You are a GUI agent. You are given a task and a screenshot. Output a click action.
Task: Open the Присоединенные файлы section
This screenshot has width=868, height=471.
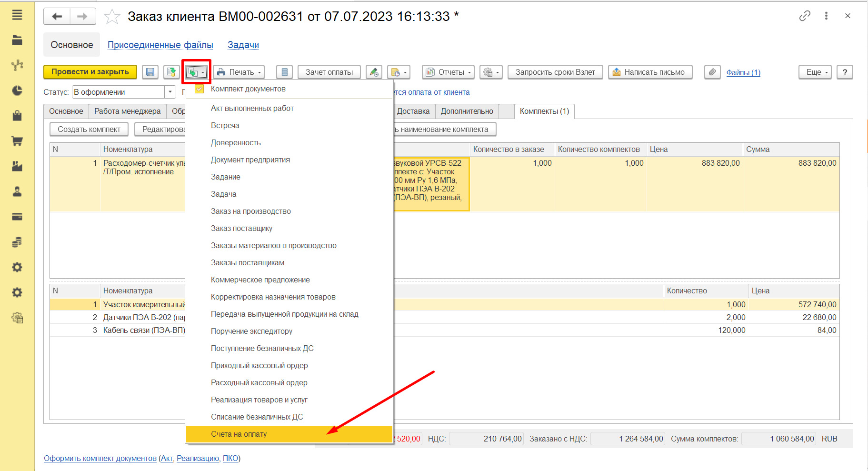160,45
